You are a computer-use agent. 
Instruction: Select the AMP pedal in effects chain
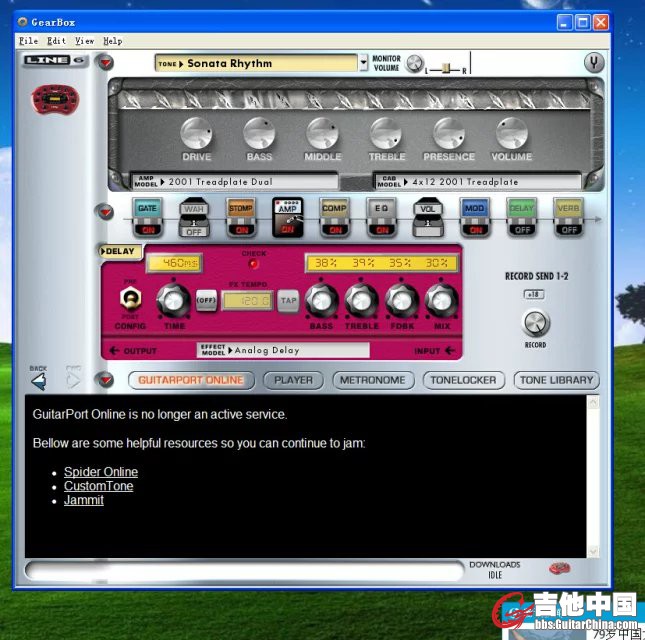(x=288, y=216)
